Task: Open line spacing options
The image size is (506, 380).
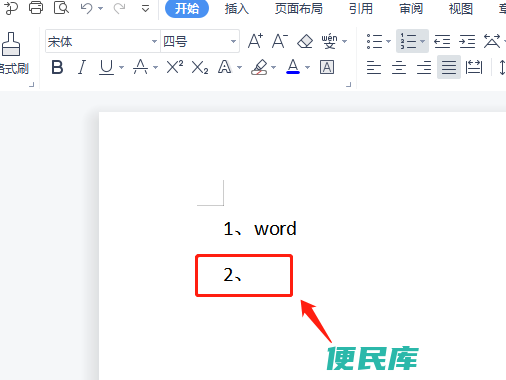Action: [502, 67]
